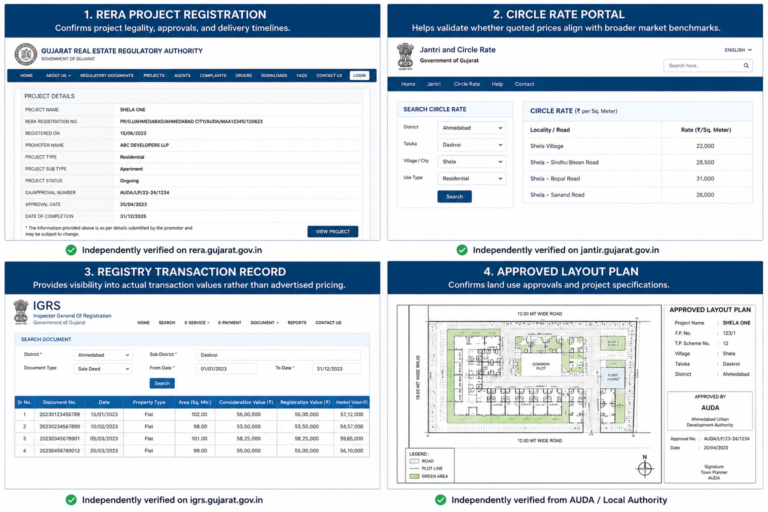This screenshot has height=512, width=768.
Task: Click the Shela – Bopal Road rate 31,000
Action: 705,179
